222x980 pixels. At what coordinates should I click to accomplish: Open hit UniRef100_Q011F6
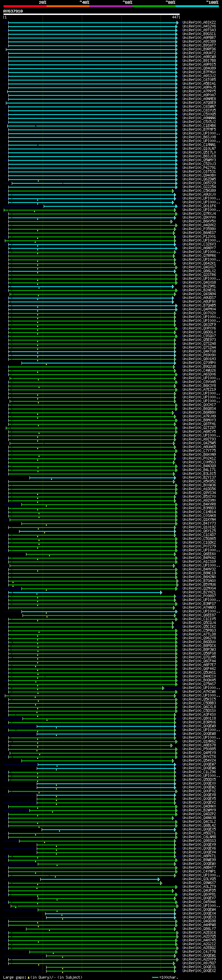(199, 206)
